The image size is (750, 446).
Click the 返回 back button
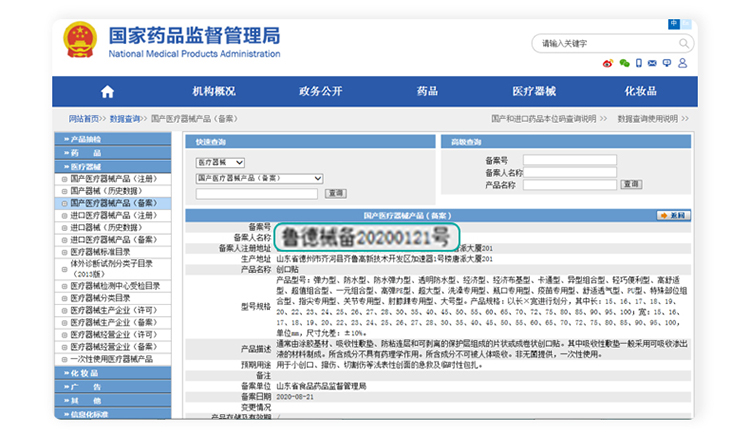(673, 215)
